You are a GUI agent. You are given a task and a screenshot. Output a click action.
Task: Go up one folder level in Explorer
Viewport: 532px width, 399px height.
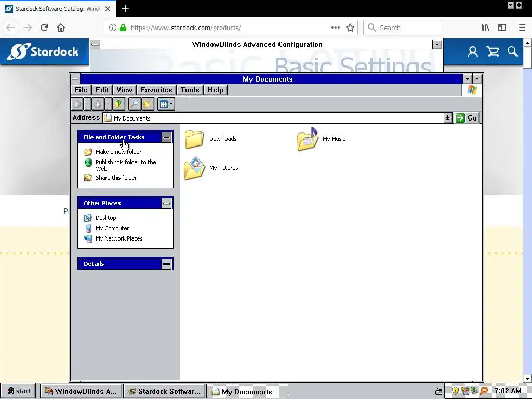(118, 104)
